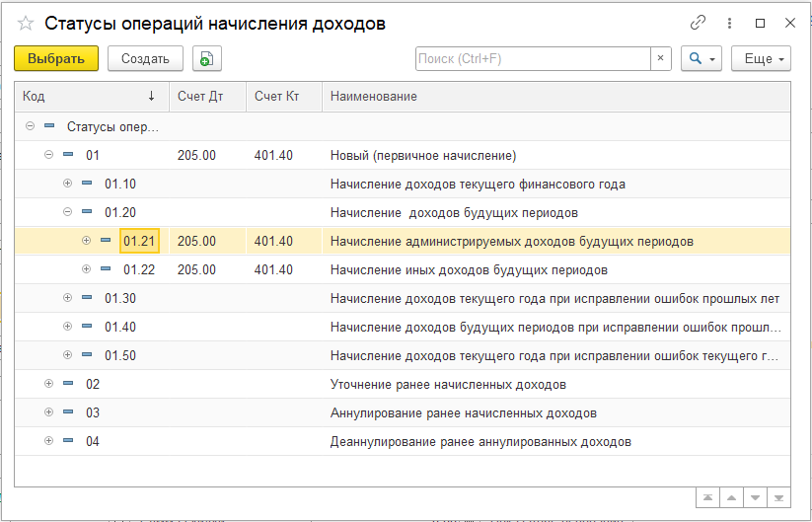This screenshot has width=812, height=522.
Task: Click the group icon of row 01.20
Action: (87, 211)
